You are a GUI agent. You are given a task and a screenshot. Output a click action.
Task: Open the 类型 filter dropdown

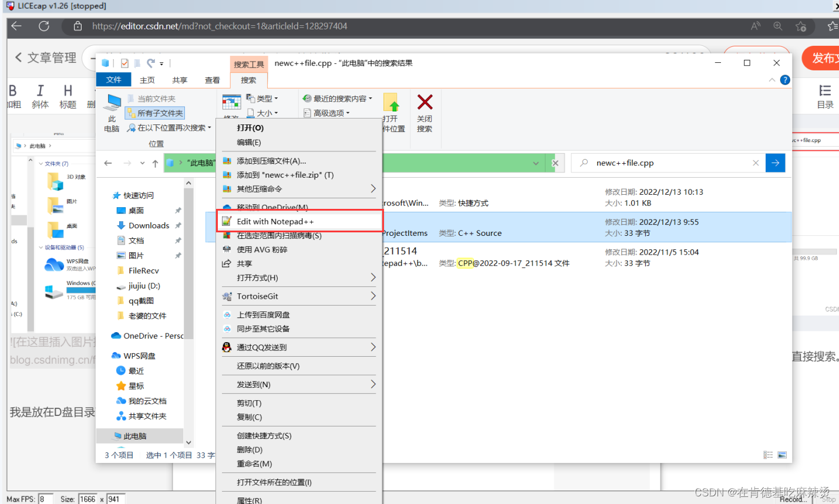[x=262, y=99]
